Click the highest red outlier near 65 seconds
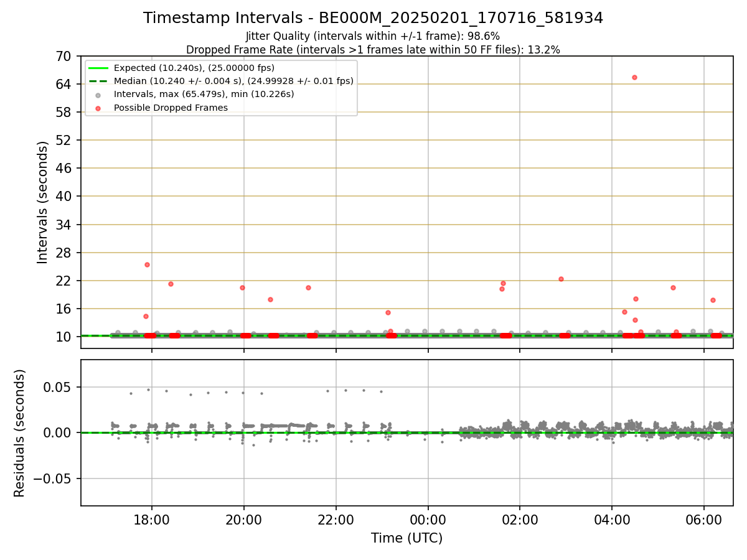Screen dimensions: 747x560 [634, 77]
